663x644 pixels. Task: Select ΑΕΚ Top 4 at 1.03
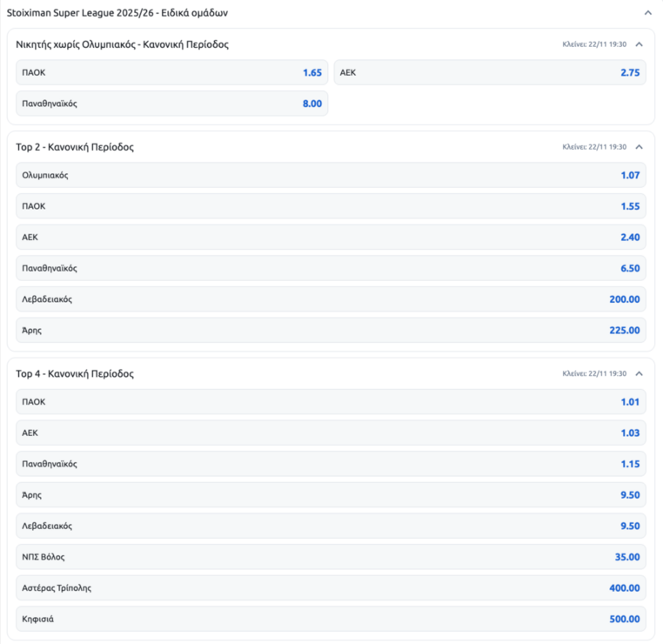pyautogui.click(x=331, y=433)
